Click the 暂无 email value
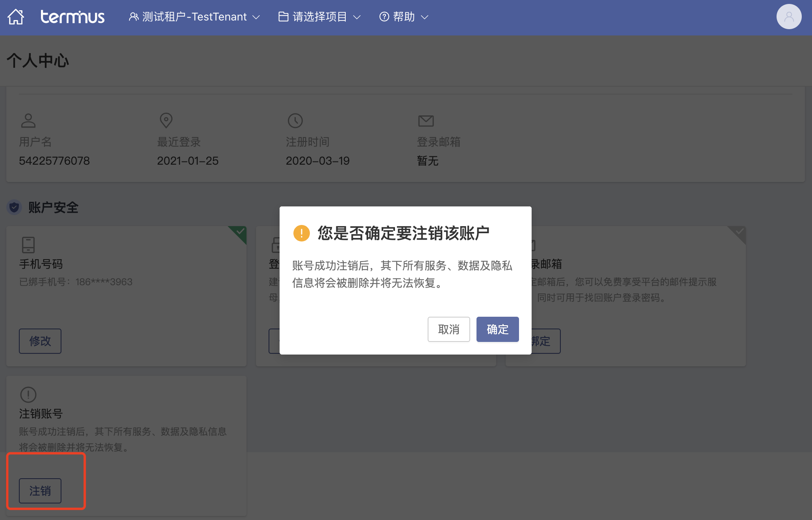The height and width of the screenshot is (520, 812). 428,161
